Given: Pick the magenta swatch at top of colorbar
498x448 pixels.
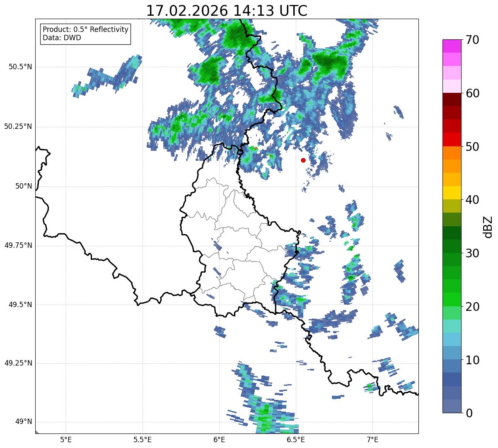Looking at the screenshot, I should 452,46.
